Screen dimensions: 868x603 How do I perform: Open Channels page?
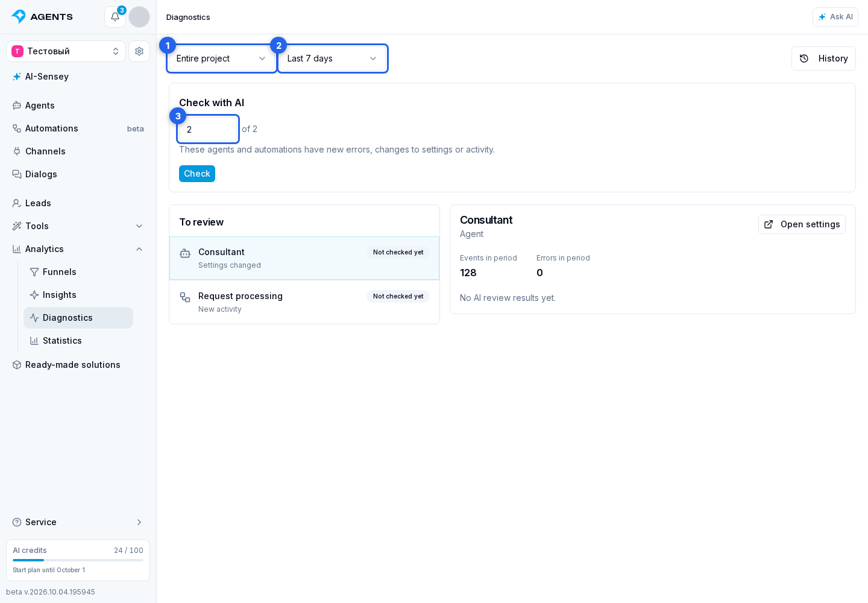pos(78,151)
